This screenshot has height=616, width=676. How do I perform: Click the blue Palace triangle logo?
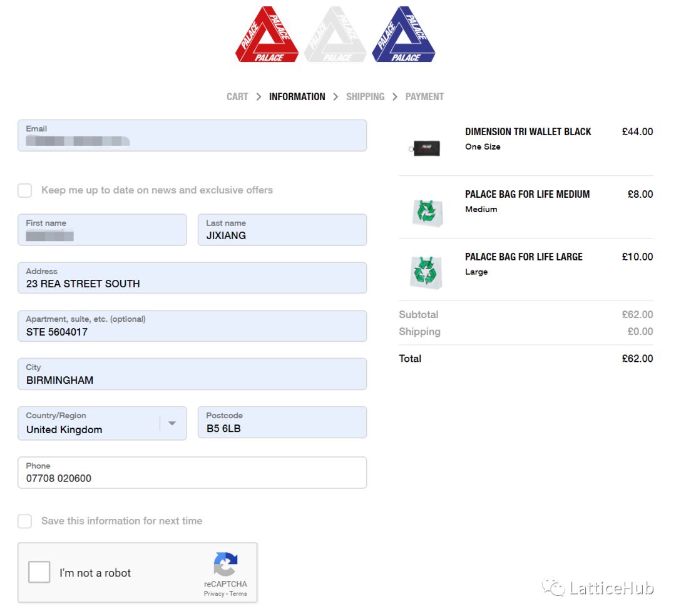click(404, 35)
